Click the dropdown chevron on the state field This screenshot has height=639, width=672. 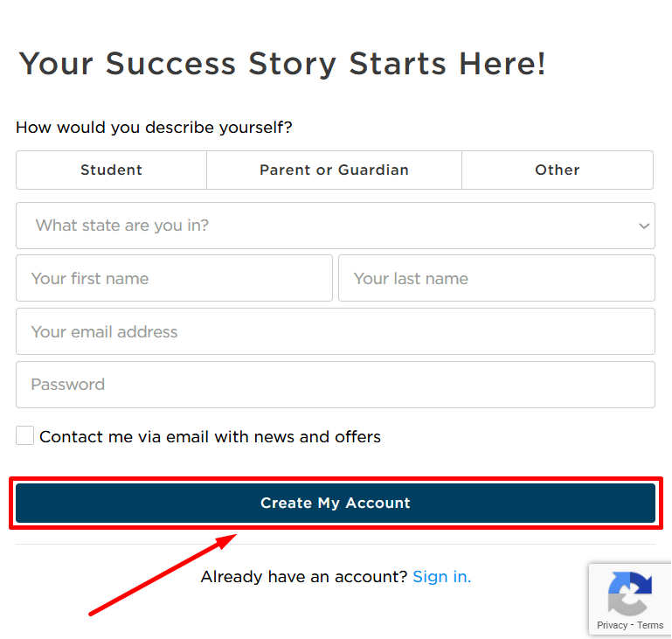point(644,226)
